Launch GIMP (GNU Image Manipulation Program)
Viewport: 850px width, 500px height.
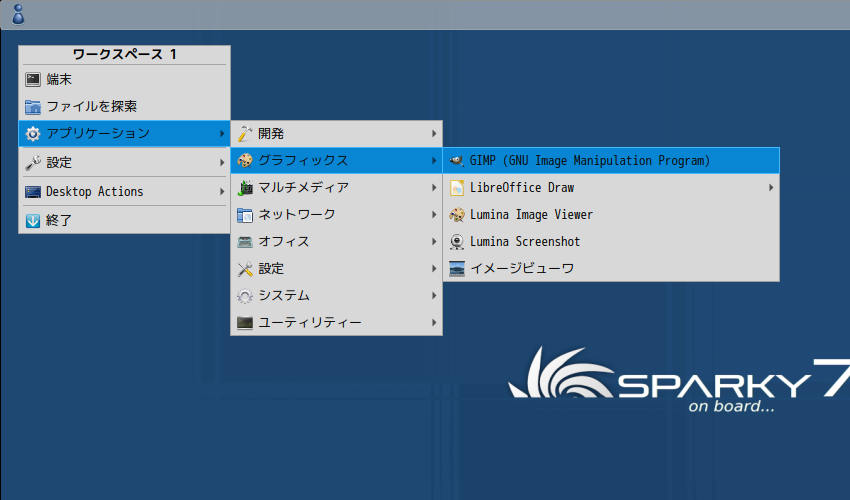[x=611, y=161]
